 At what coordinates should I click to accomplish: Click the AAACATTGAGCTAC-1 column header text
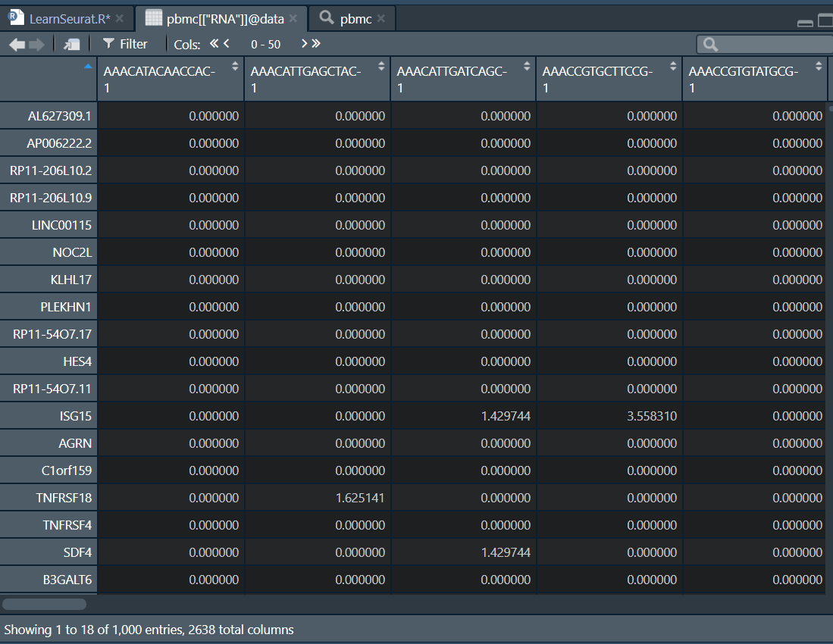tap(305, 79)
